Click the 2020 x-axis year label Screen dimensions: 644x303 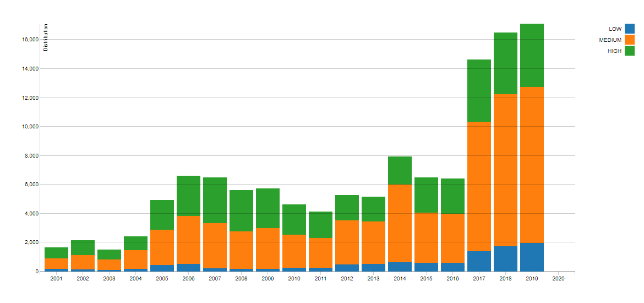(x=558, y=279)
